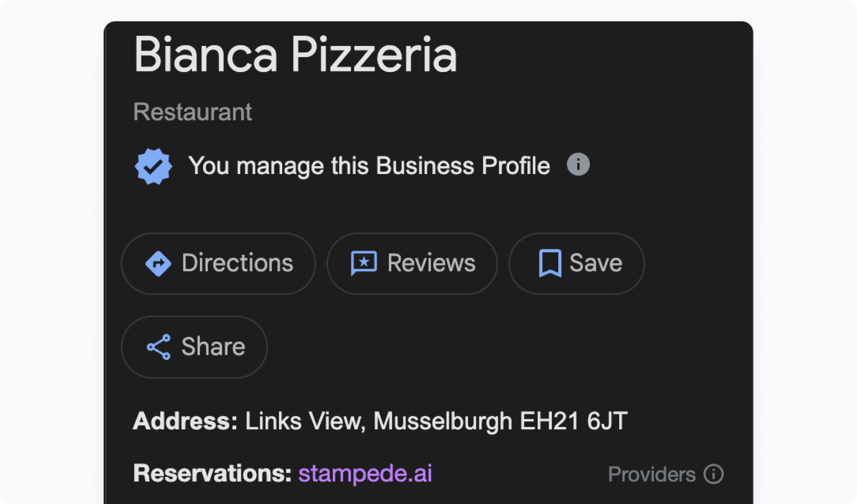Click You manage this Business Profile text
The image size is (857, 504).
pos(369,166)
